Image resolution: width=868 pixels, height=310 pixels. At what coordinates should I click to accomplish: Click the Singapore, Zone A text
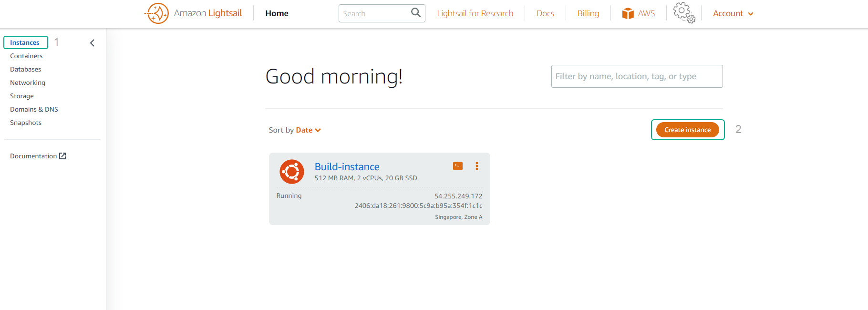(459, 217)
